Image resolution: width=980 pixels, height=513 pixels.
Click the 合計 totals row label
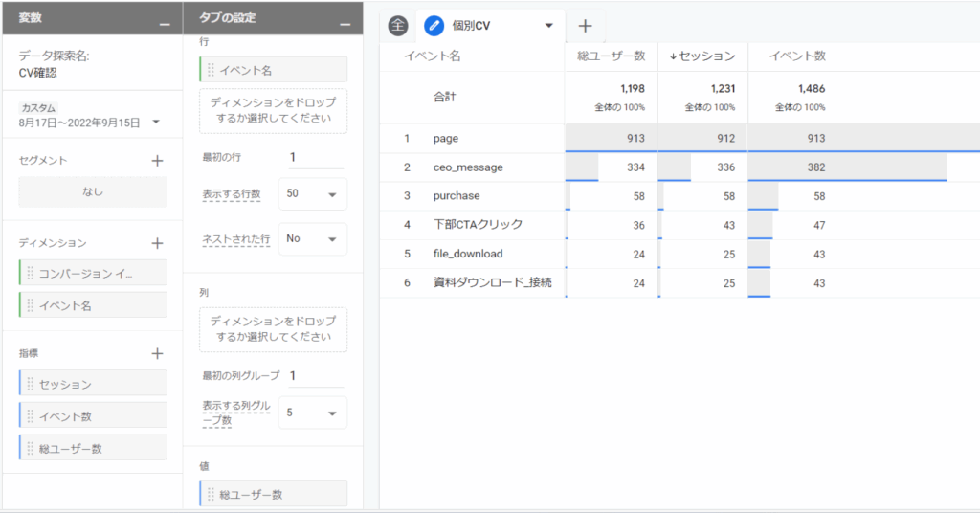point(444,97)
